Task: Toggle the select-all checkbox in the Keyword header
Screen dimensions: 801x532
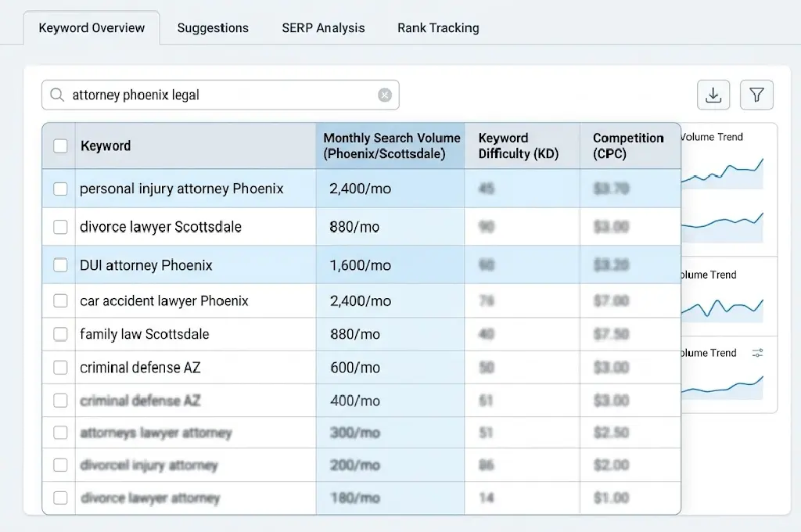Action: point(60,146)
